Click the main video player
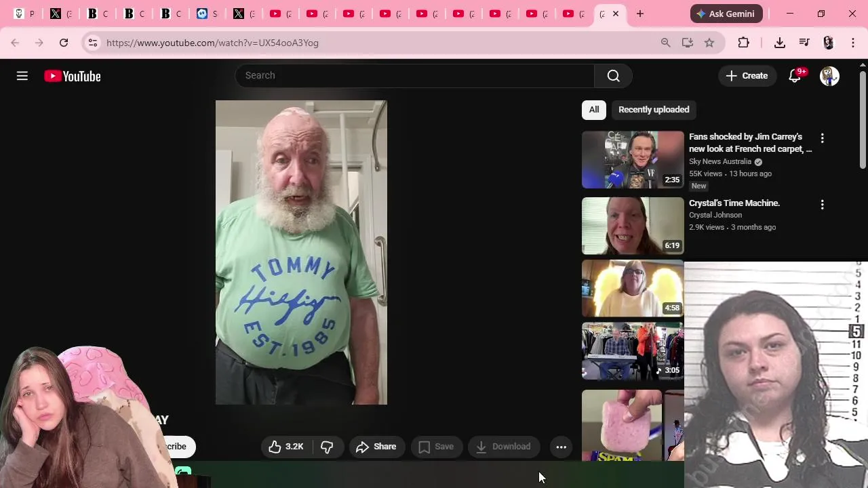The image size is (868, 488). click(x=301, y=252)
